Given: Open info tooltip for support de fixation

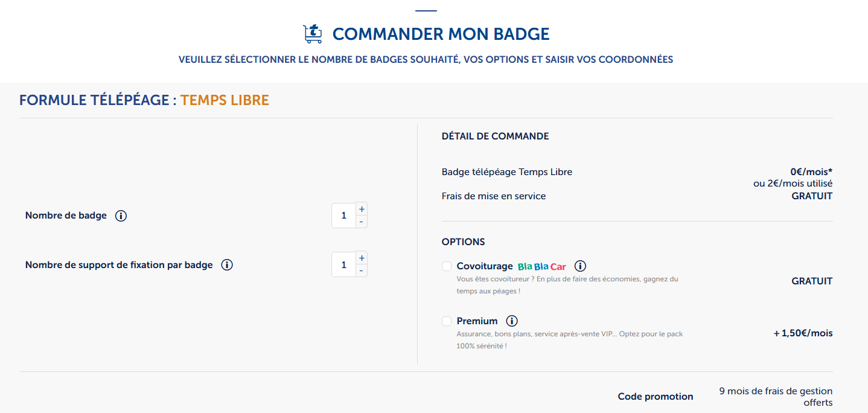Looking at the screenshot, I should [x=226, y=264].
